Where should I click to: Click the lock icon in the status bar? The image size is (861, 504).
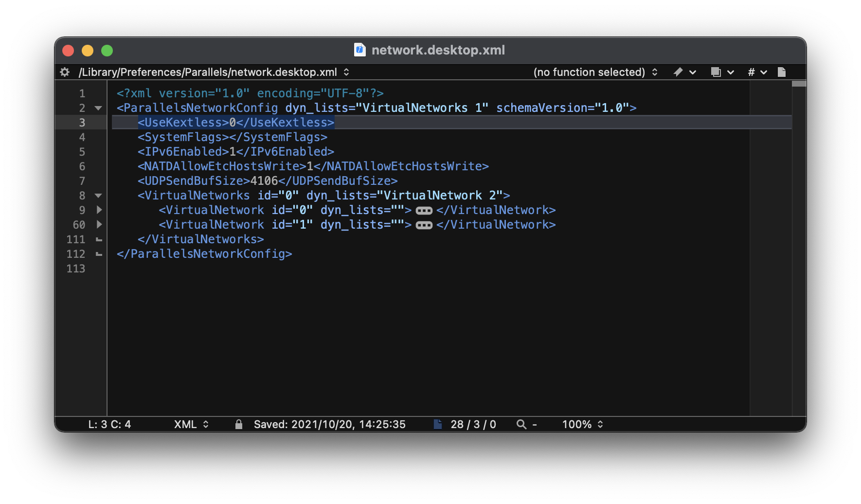238,424
